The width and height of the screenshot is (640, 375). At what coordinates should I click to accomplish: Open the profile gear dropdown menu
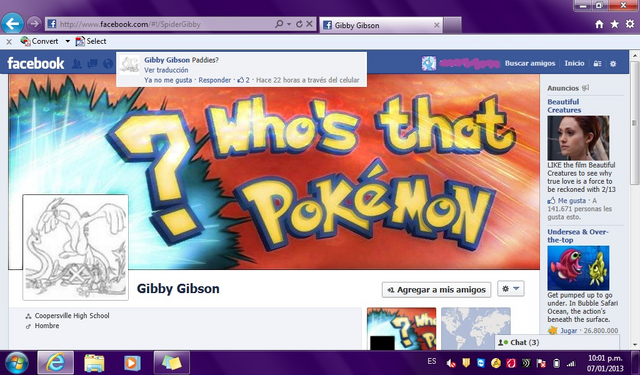point(511,289)
